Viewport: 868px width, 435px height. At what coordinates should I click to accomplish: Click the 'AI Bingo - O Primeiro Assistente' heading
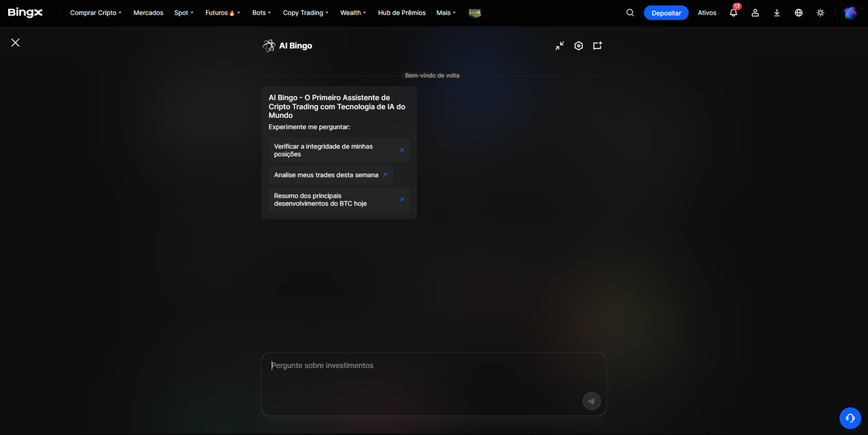click(x=337, y=107)
